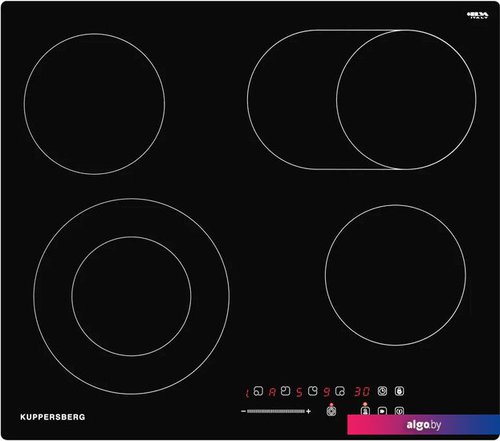Tap the child lock padlock icon
The image size is (500, 441).
coord(399,391)
